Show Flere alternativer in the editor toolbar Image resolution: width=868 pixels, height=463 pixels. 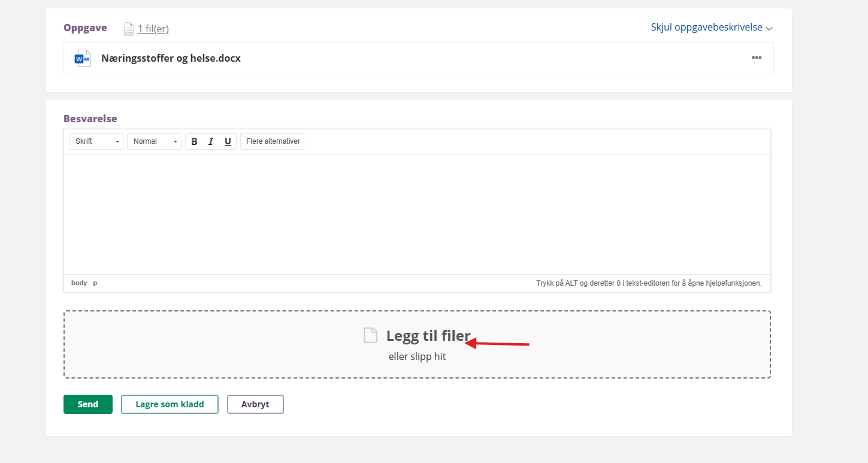coord(273,141)
